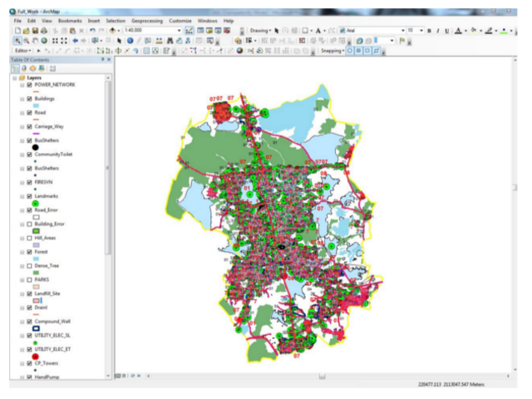Click the UTILITY_ELEC_ET red circle symbol
This screenshot has width=532, height=399.
pyautogui.click(x=35, y=357)
